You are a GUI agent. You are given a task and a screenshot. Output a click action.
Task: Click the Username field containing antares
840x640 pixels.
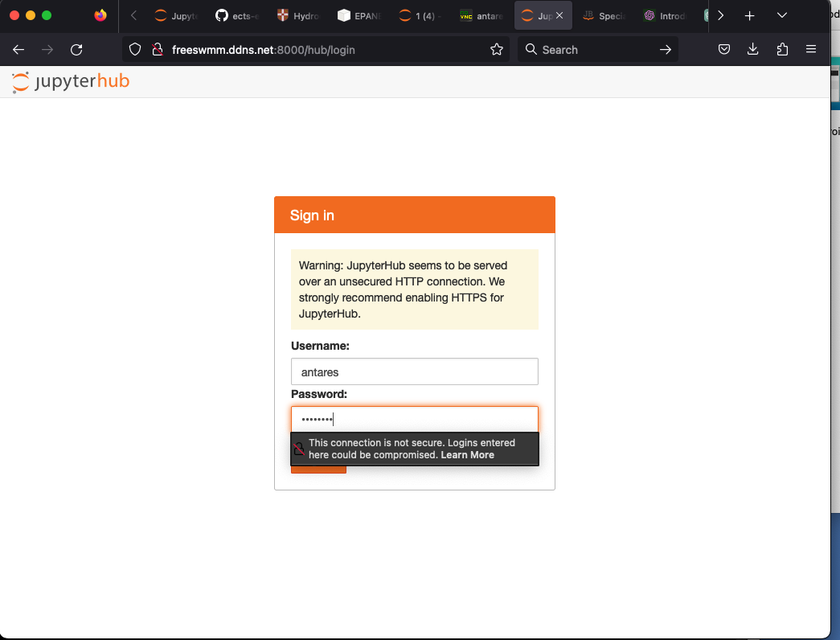[x=415, y=371]
